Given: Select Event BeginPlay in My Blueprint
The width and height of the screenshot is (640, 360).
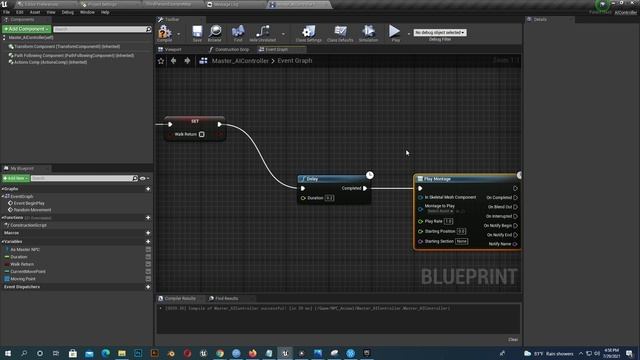Looking at the screenshot, I should 29,203.
